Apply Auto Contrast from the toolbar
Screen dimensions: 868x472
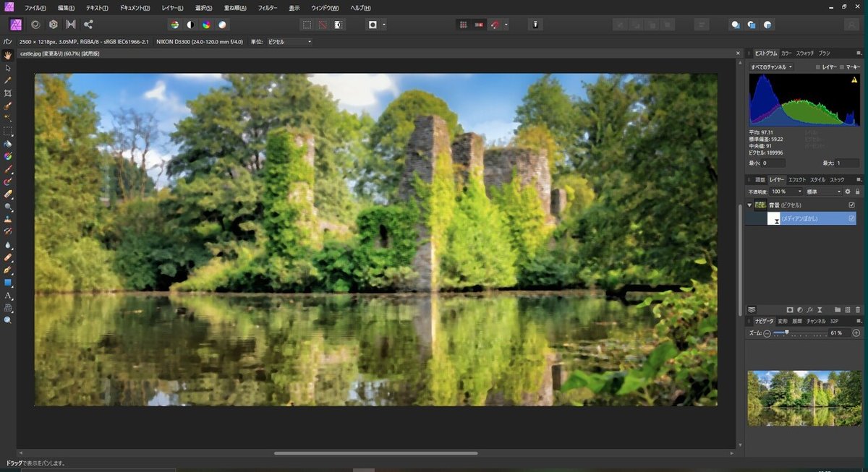pyautogui.click(x=190, y=24)
